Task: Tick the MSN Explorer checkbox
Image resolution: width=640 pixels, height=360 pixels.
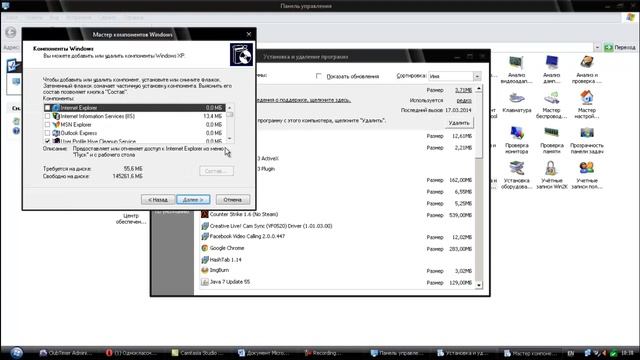Action: tap(47, 124)
